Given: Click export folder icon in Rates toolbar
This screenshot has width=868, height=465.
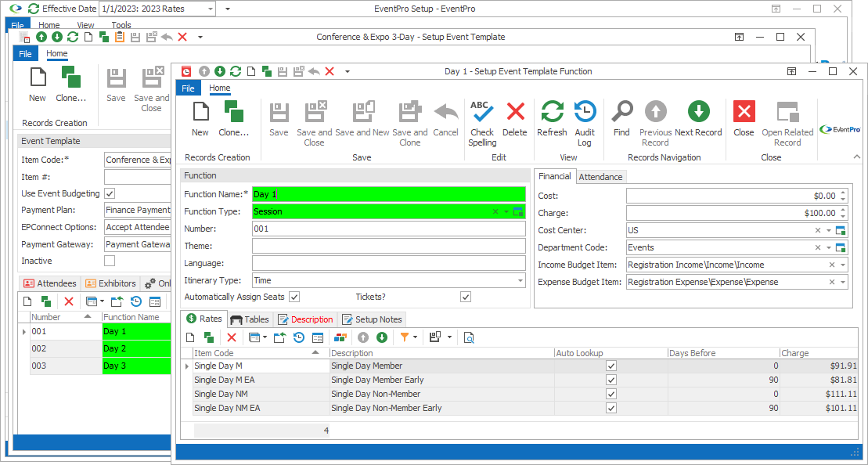Looking at the screenshot, I should (279, 337).
